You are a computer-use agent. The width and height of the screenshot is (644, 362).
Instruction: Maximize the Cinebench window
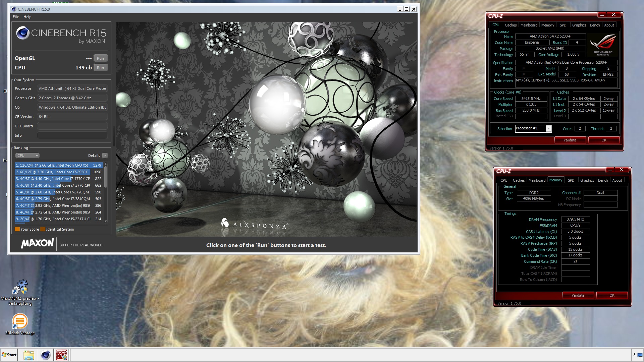click(407, 9)
